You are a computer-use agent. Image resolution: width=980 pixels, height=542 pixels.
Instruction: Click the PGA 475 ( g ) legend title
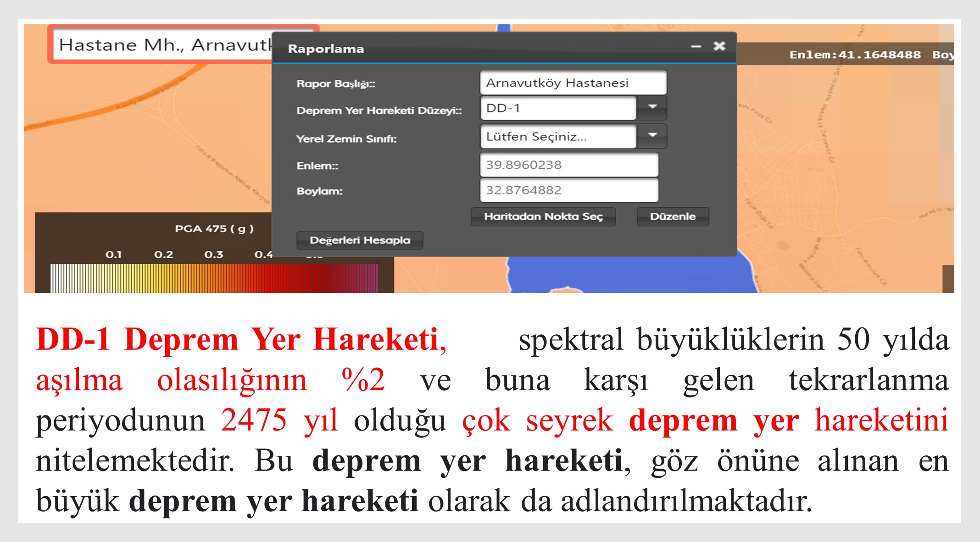point(214,228)
